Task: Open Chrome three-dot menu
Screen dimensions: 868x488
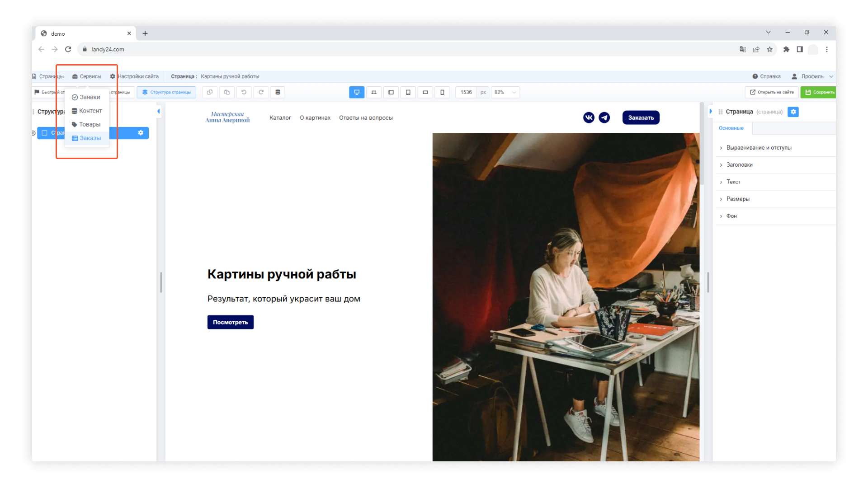Action: tap(827, 49)
